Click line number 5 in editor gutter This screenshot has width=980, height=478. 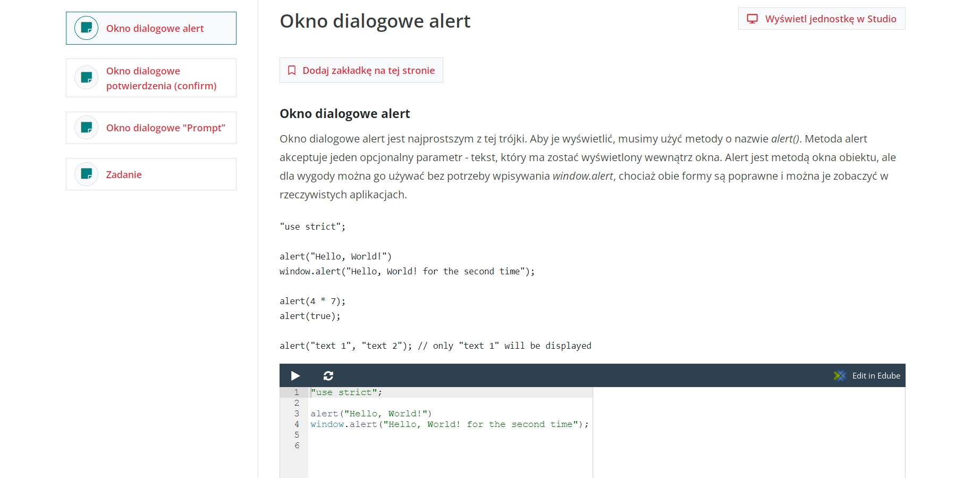pos(297,435)
